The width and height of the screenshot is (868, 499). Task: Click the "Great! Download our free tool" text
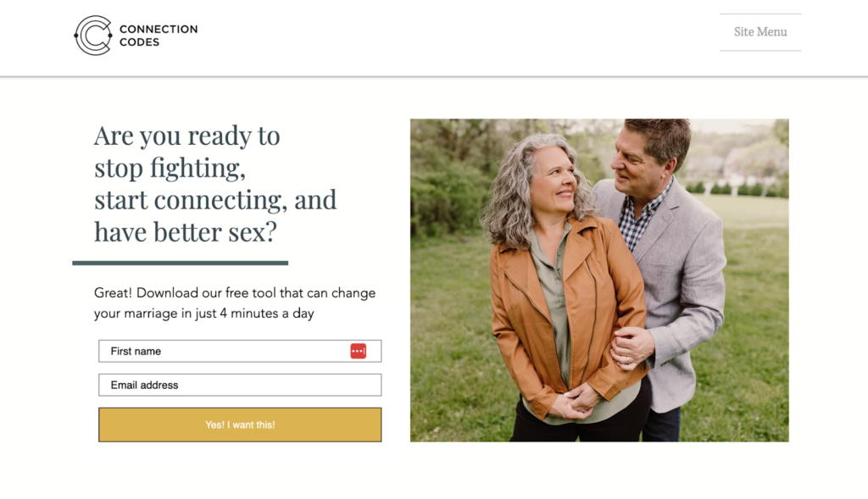pyautogui.click(x=203, y=292)
